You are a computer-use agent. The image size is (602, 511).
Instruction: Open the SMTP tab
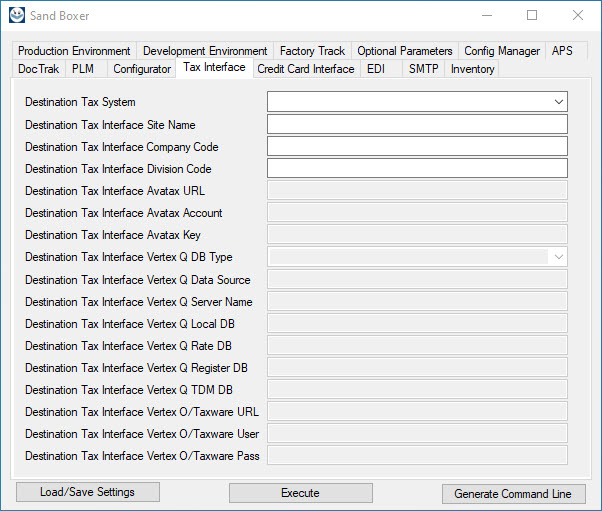click(423, 69)
